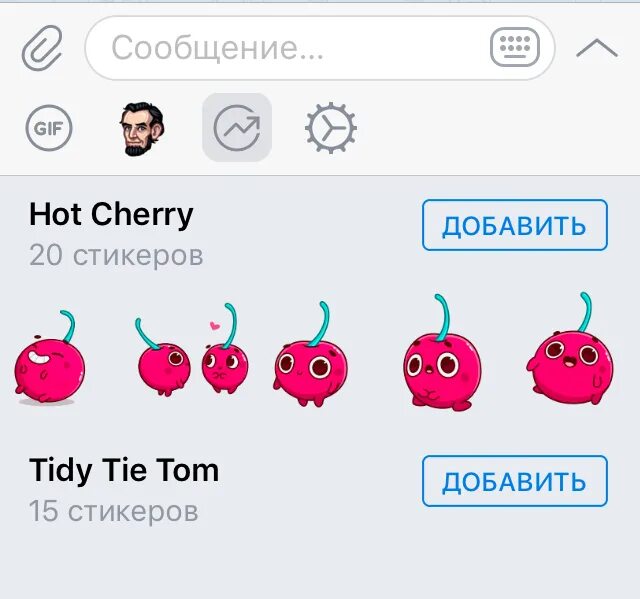Screen dimensions: 640x599
Task: Tap the 20 стикеров count label
Action: (116, 256)
